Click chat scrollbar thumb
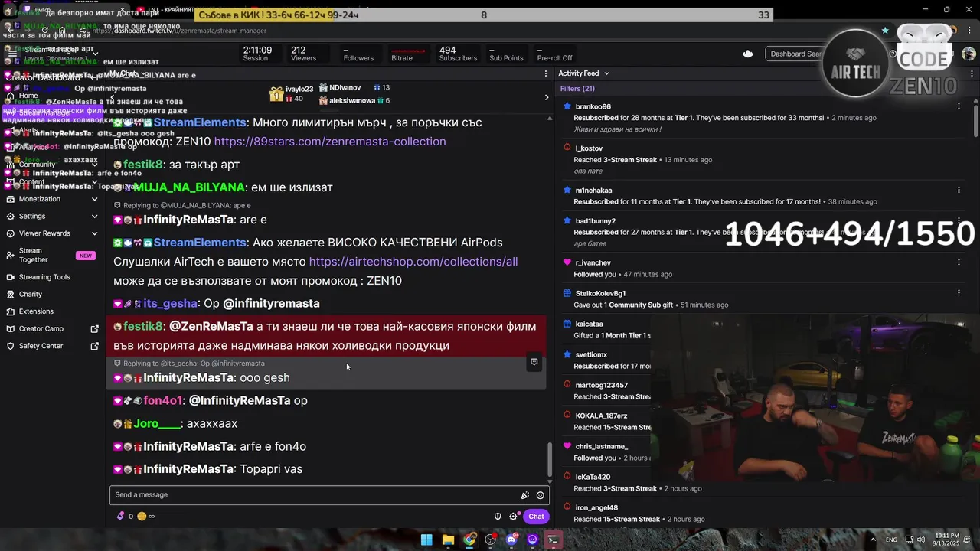The image size is (980, 551). [x=549, y=459]
